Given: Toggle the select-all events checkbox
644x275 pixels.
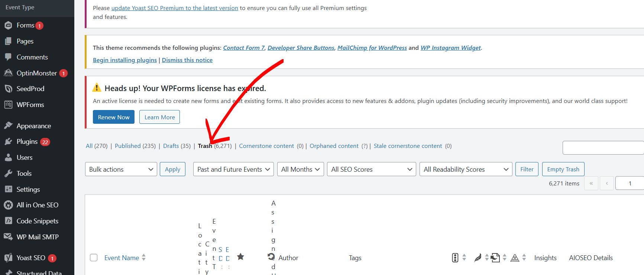Looking at the screenshot, I should tap(94, 258).
